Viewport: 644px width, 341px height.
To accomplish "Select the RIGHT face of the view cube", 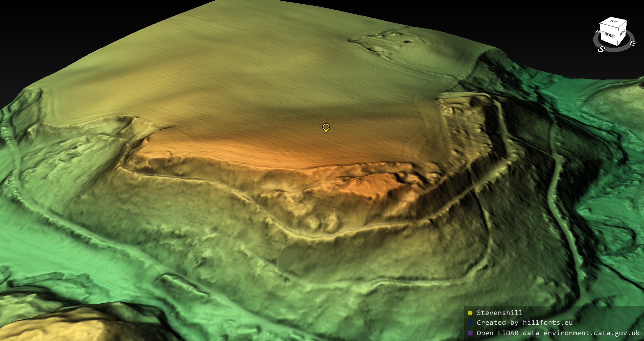I will click(622, 33).
